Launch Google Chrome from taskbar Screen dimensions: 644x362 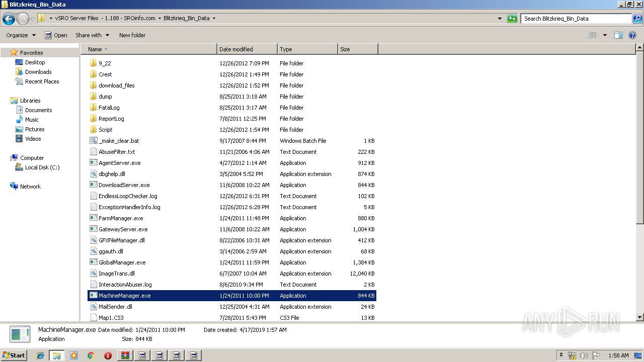click(x=91, y=355)
